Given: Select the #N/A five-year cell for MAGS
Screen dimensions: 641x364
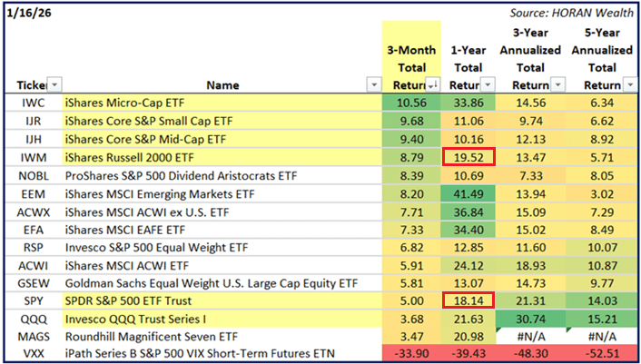Looking at the screenshot, I should tap(602, 337).
